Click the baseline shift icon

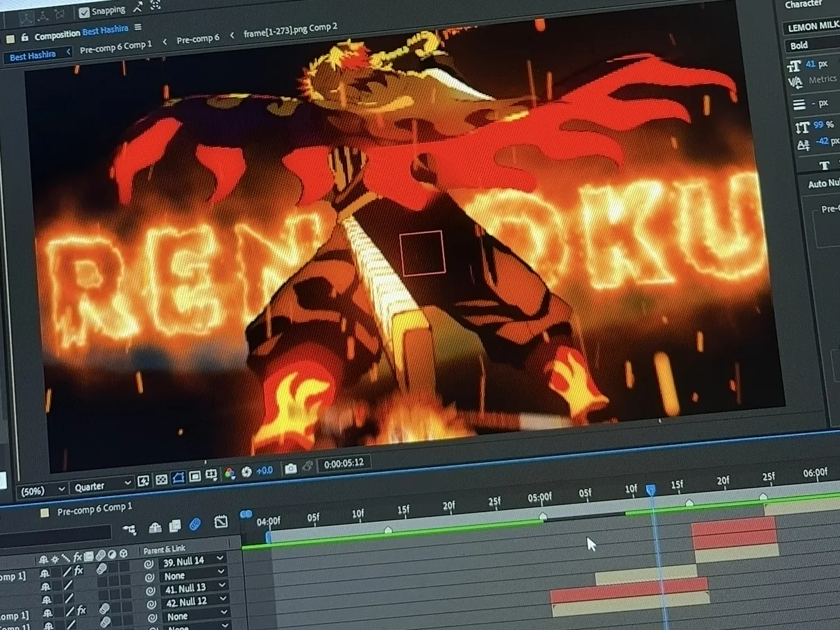click(x=804, y=144)
